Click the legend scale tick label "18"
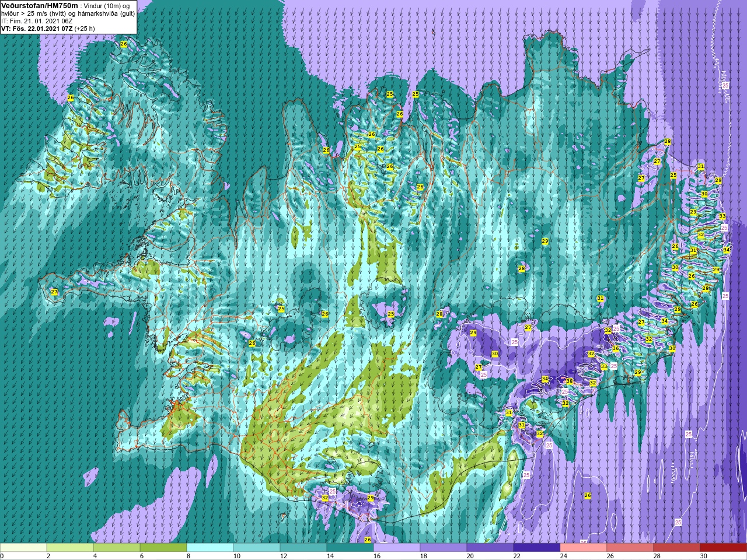This screenshot has height=560, width=747. [x=423, y=556]
